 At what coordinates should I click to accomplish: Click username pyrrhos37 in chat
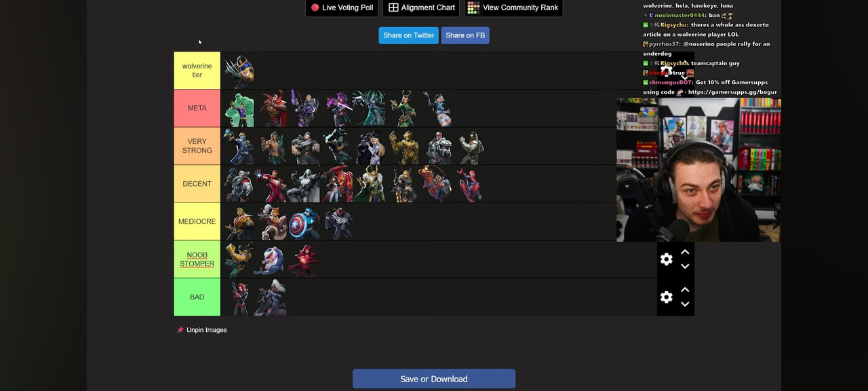[665, 44]
